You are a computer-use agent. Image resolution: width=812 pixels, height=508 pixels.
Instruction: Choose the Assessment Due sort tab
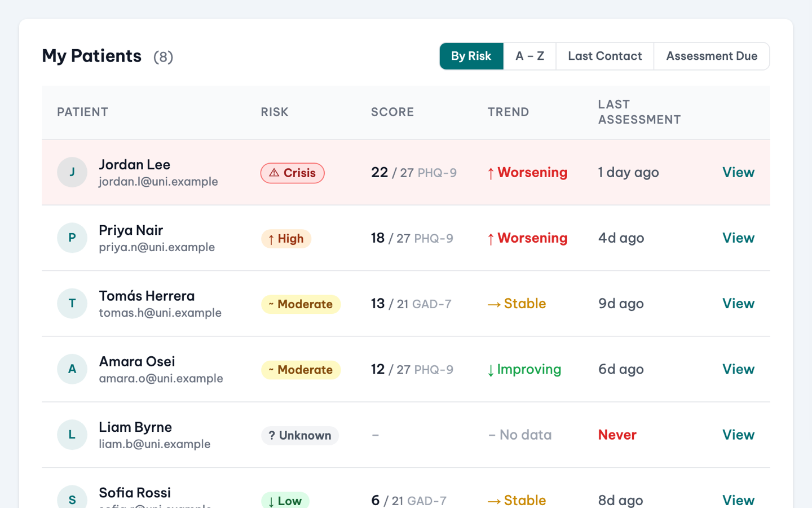(x=712, y=56)
